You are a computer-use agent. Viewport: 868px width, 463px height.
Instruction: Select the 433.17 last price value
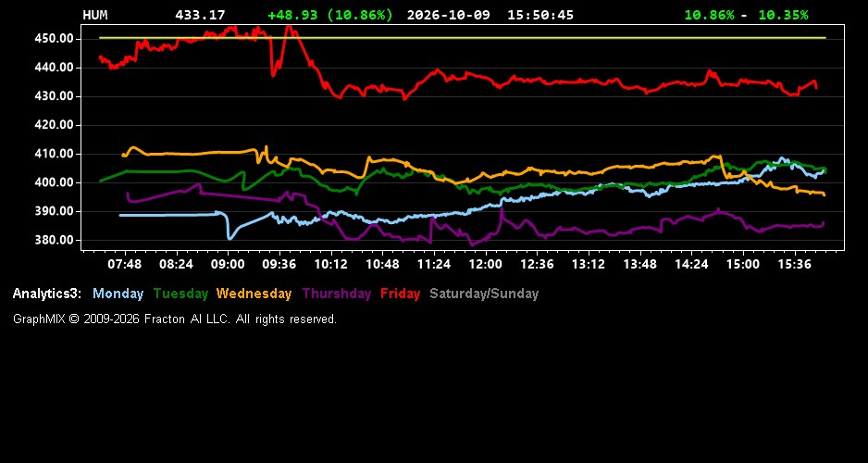pyautogui.click(x=200, y=15)
